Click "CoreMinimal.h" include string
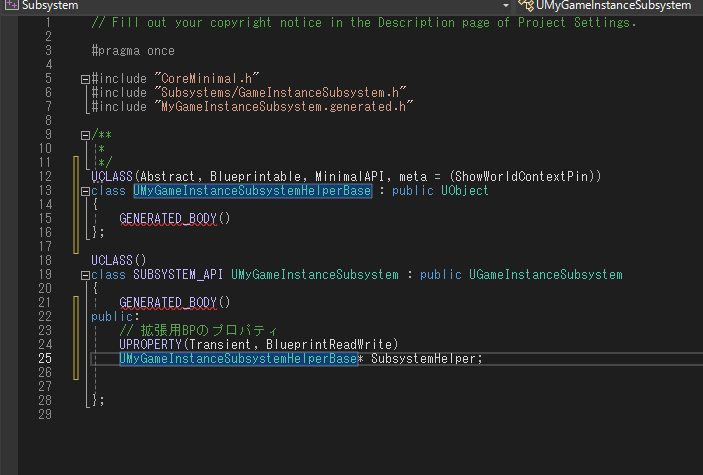The image size is (703, 475). point(207,78)
